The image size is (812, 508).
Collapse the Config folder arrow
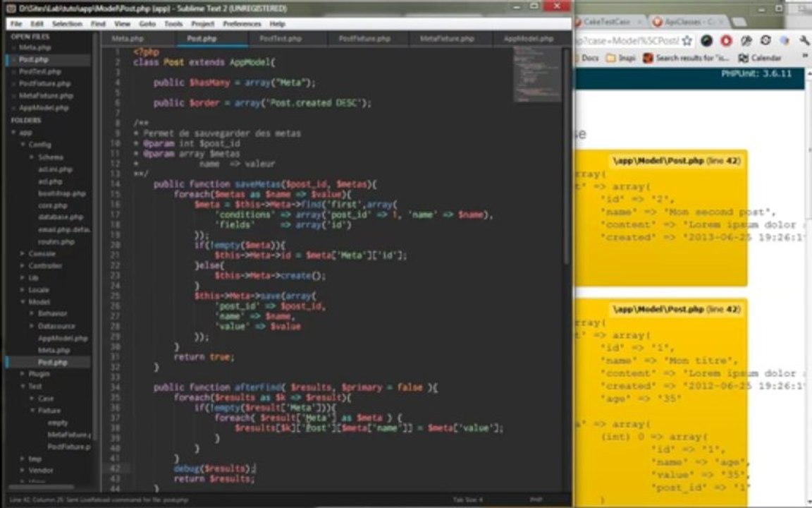tap(23, 145)
